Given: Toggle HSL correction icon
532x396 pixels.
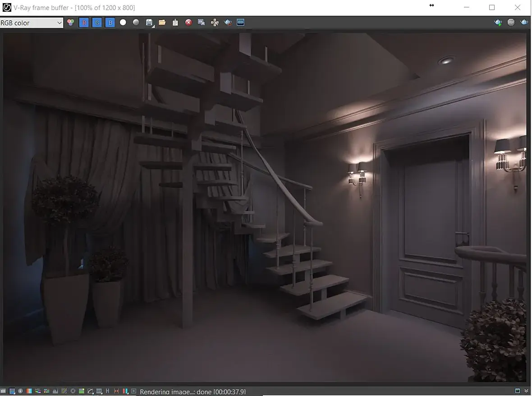Looking at the screenshot, I should (x=38, y=391).
